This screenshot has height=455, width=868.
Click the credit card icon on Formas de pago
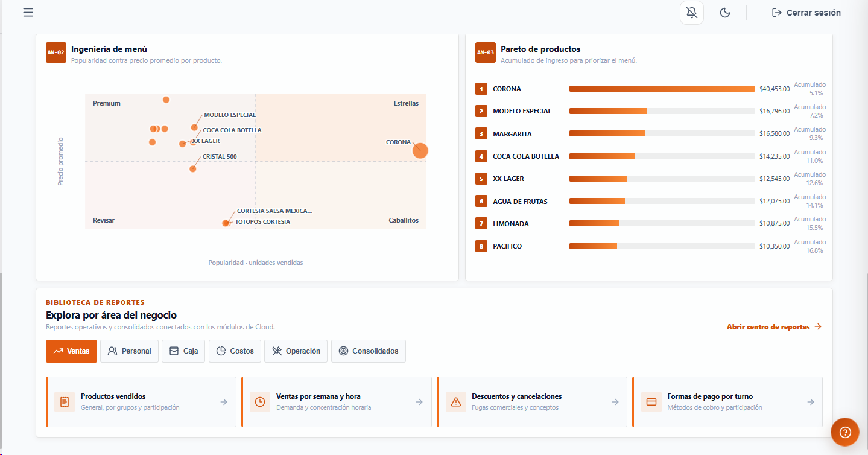pos(651,402)
